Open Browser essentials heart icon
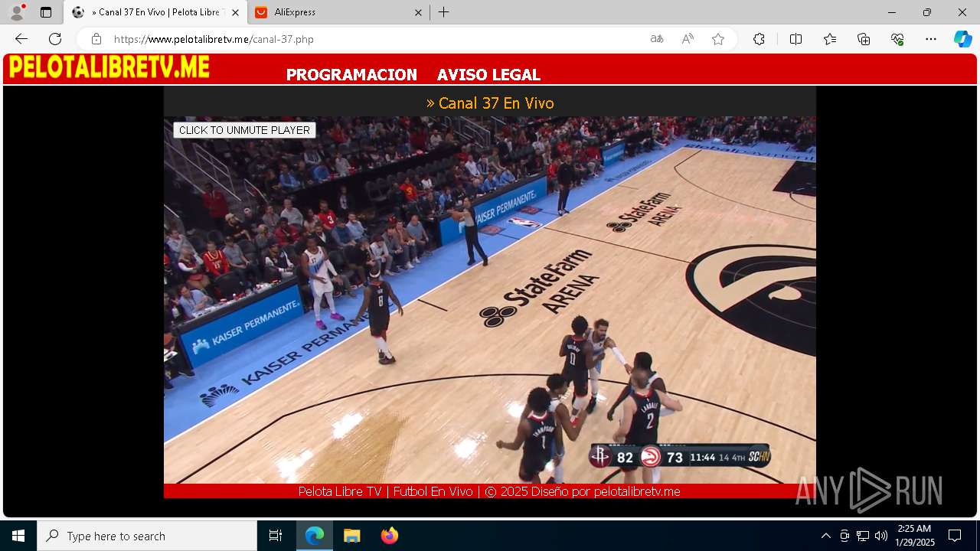This screenshot has width=980, height=551. point(897,39)
